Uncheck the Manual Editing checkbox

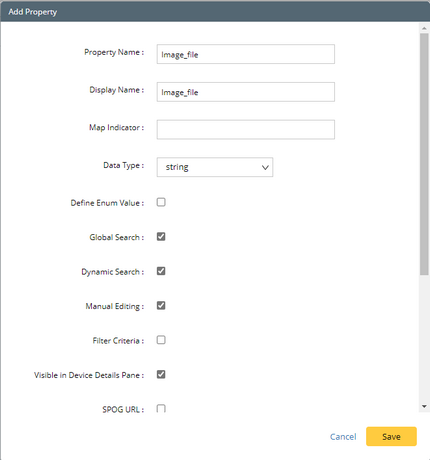tap(161, 306)
